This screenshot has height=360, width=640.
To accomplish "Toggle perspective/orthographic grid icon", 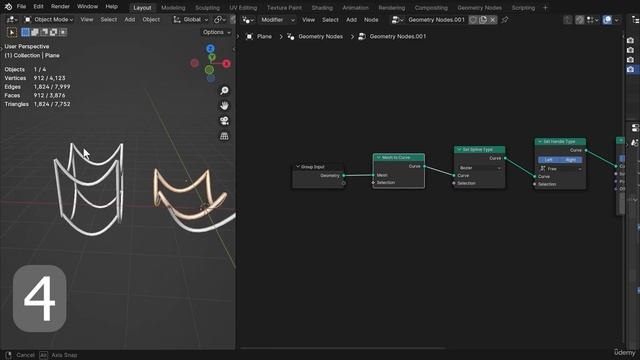I will 224,136.
